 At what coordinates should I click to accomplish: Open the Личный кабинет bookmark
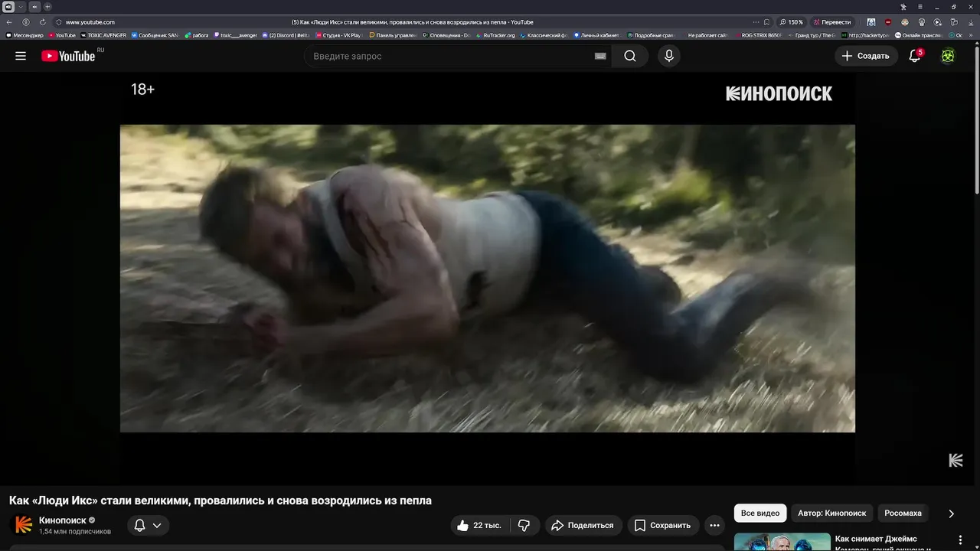pos(596,35)
